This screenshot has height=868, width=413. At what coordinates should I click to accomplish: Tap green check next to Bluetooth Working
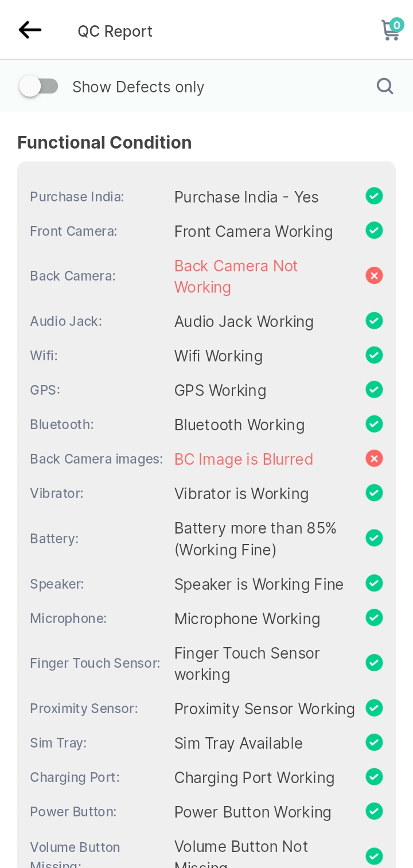(374, 424)
